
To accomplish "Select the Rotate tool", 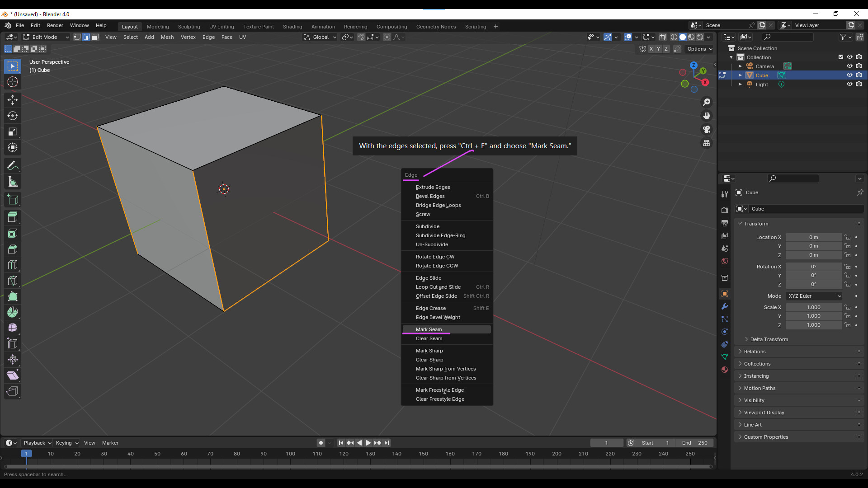I will pos(13,116).
